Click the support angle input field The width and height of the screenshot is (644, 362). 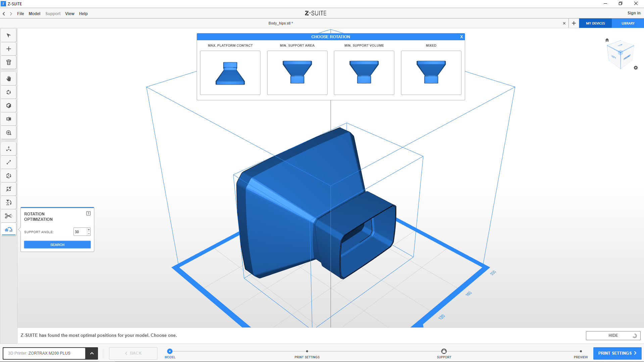80,232
